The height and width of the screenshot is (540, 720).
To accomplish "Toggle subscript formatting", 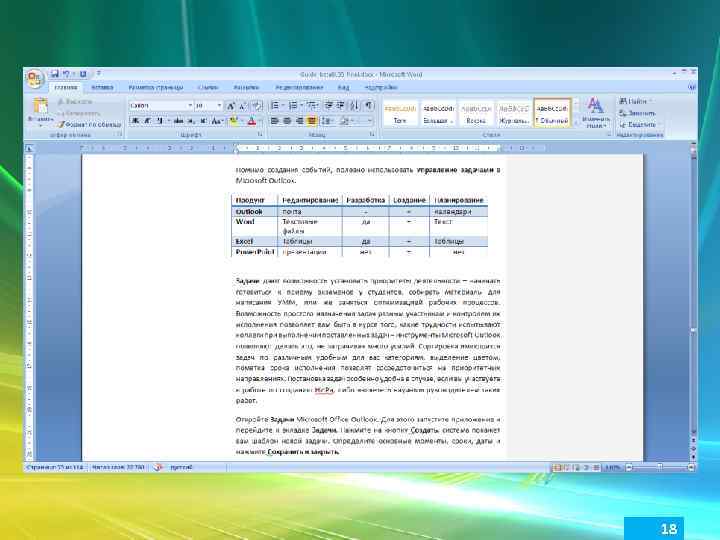I will (x=191, y=121).
